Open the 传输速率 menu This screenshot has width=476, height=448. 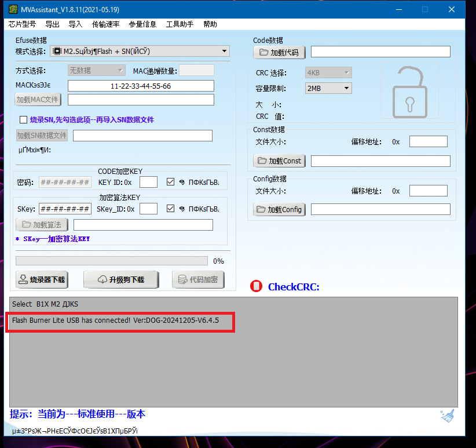tap(106, 24)
